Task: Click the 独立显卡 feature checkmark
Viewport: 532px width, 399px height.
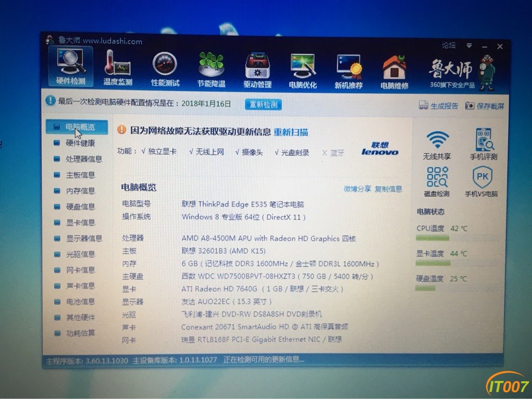Action: tap(144, 151)
